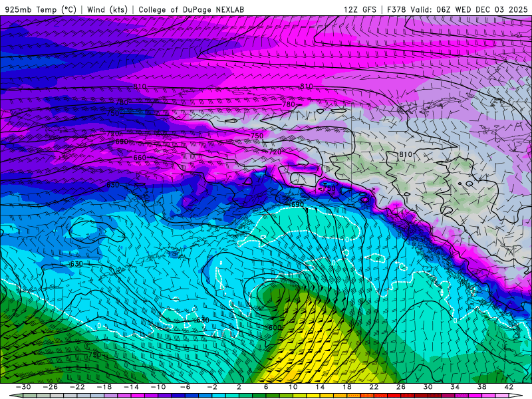Image resolution: width=532 pixels, height=399 pixels.
Task: Select the -18 temperature scale label
Action: [x=104, y=387]
